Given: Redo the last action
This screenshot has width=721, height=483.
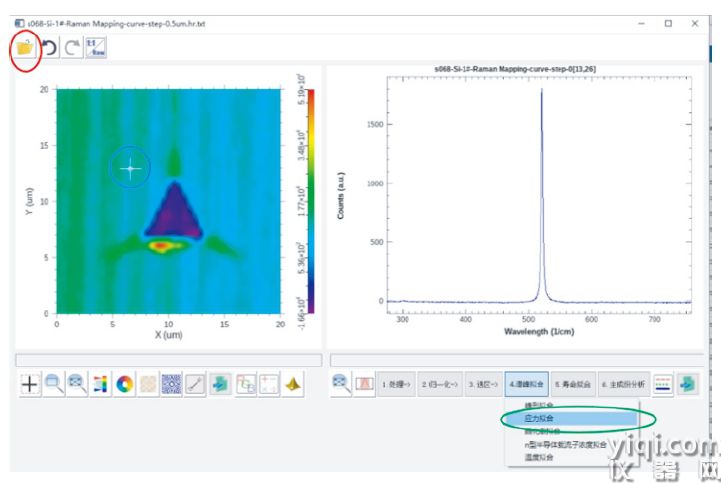Looking at the screenshot, I should (x=72, y=47).
